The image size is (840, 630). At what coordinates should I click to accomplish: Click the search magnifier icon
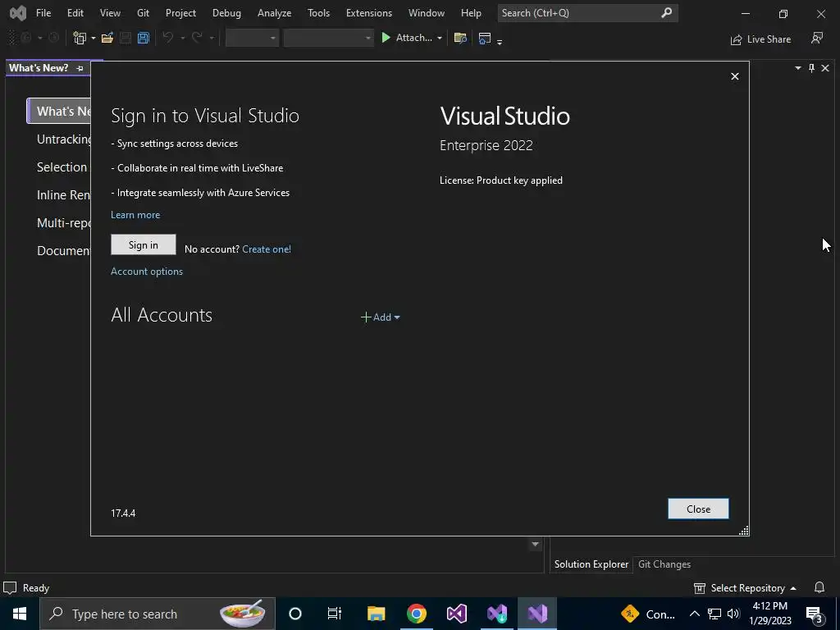pos(666,12)
